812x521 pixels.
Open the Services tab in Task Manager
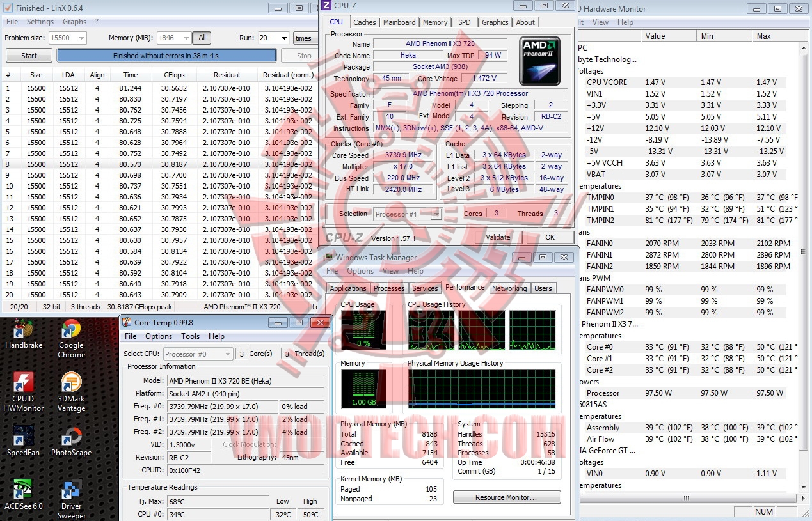425,288
